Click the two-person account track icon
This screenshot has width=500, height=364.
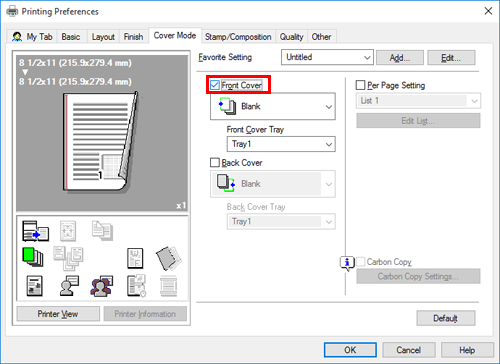click(102, 286)
